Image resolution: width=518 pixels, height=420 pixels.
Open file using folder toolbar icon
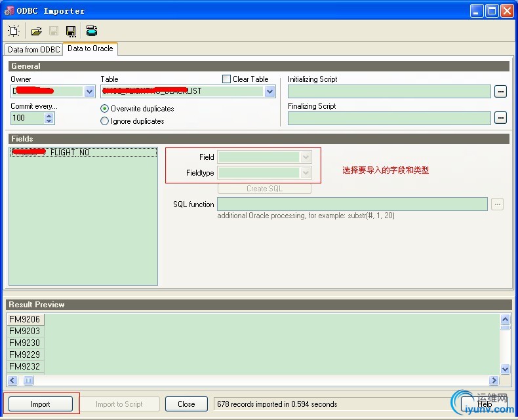tap(36, 31)
